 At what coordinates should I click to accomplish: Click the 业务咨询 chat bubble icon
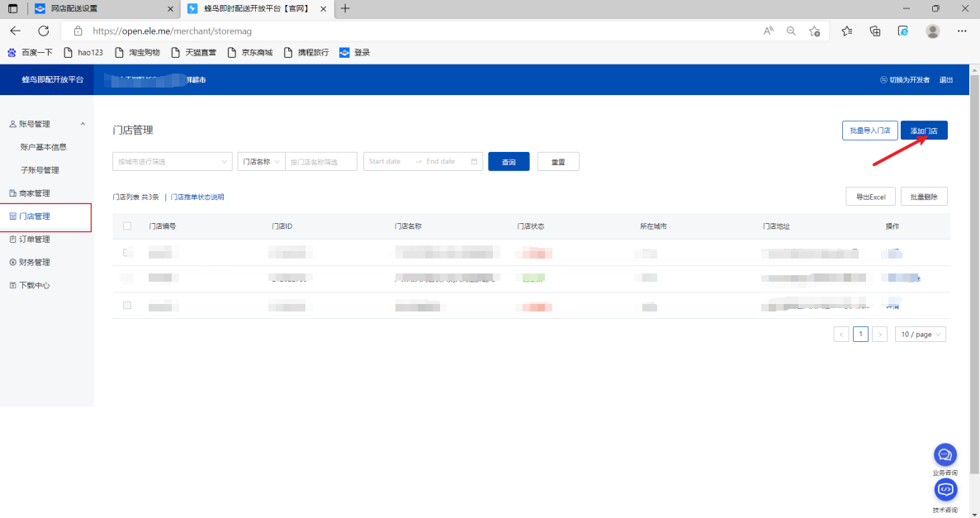pyautogui.click(x=944, y=454)
